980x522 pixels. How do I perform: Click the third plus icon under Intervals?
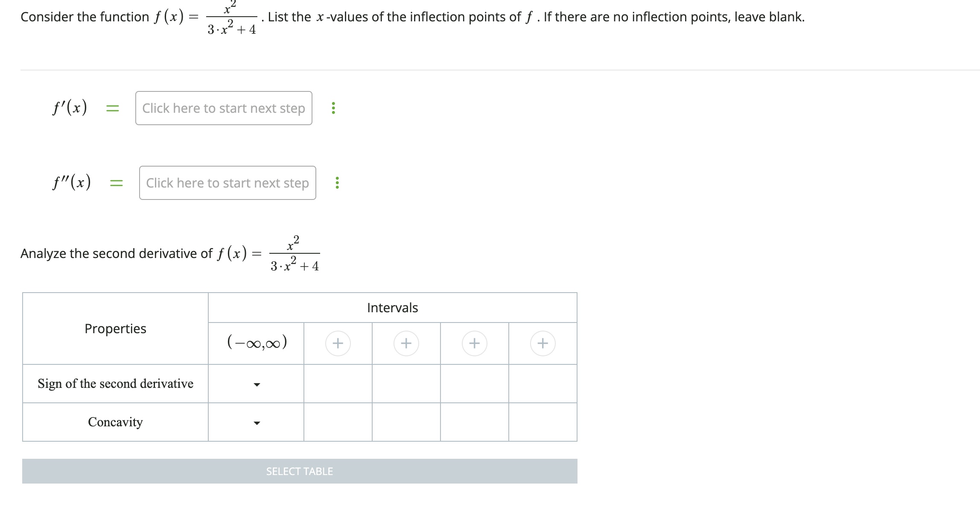(474, 343)
